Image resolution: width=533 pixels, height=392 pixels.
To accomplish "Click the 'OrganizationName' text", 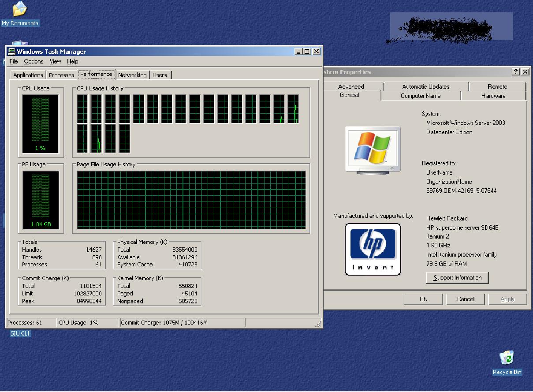I will pos(449,182).
